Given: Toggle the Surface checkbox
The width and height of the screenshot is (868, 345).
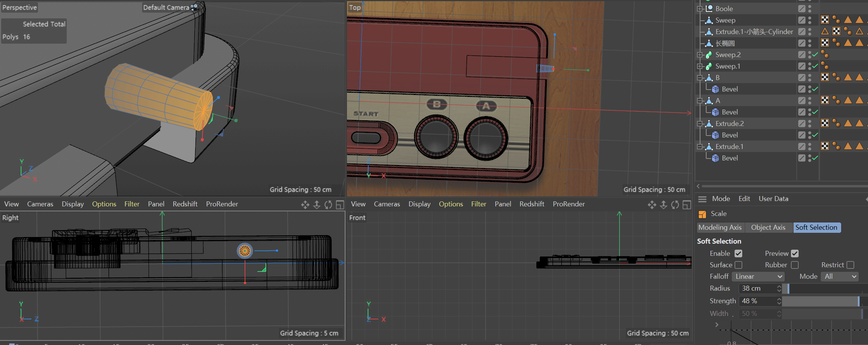Looking at the screenshot, I should click(738, 265).
